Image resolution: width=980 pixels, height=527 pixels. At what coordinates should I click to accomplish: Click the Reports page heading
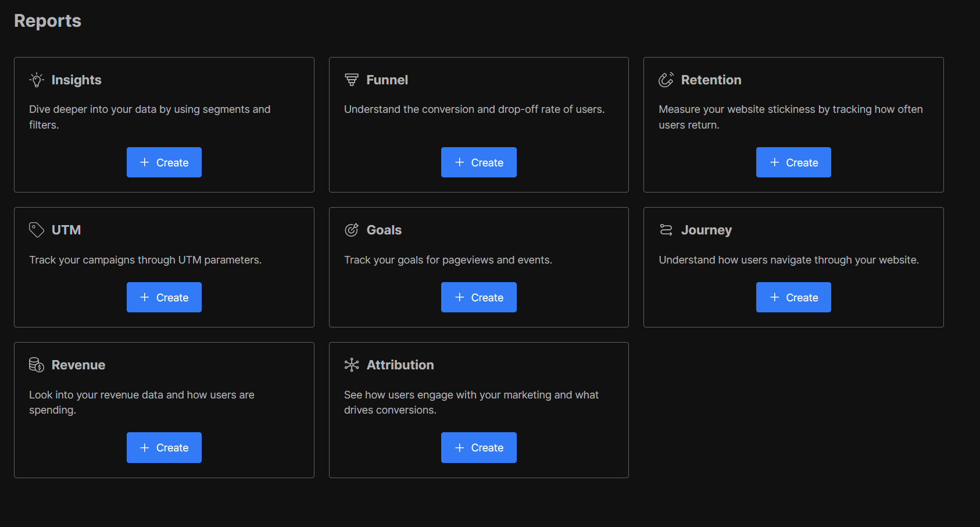[48, 21]
